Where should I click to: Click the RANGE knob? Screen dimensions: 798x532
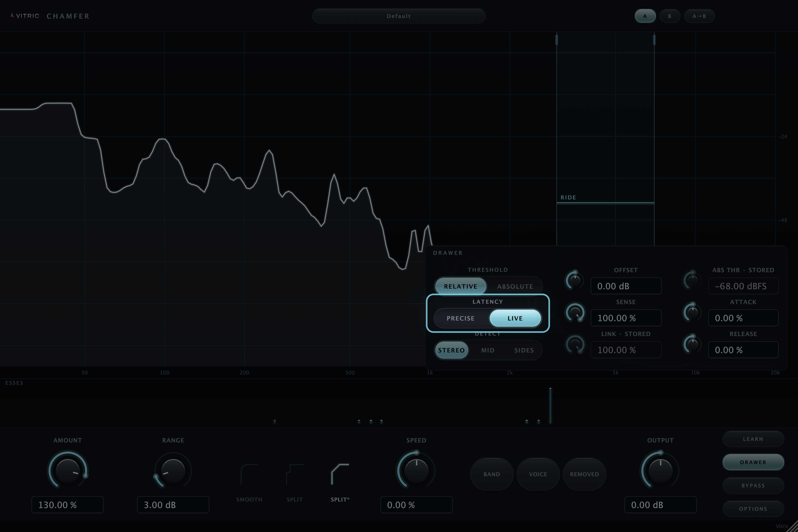(173, 471)
